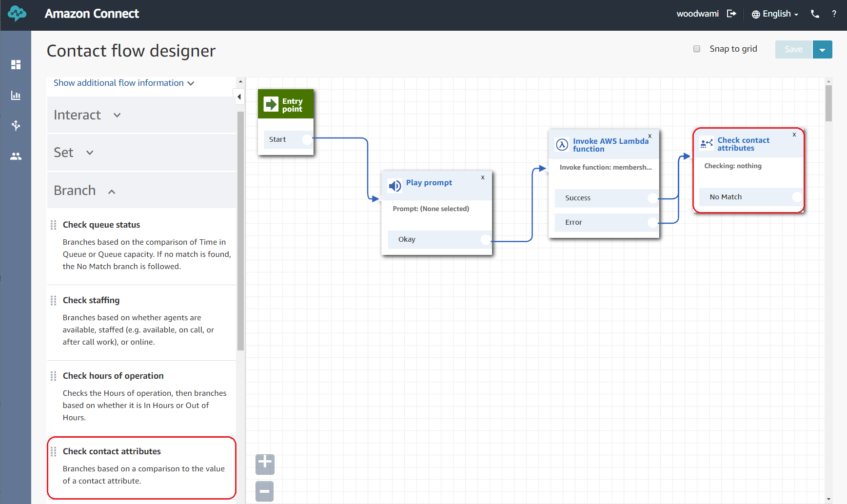
Task: Grab the Check contact attributes drag handle
Action: 54,451
